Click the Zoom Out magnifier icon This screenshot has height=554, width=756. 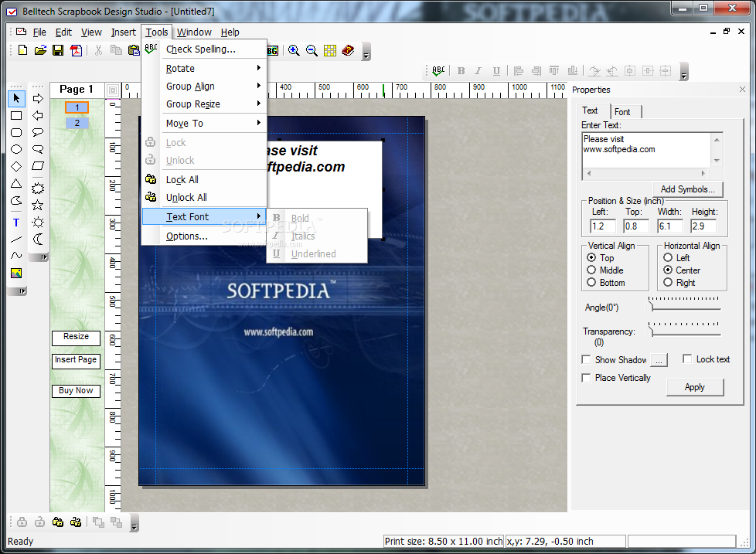click(312, 50)
